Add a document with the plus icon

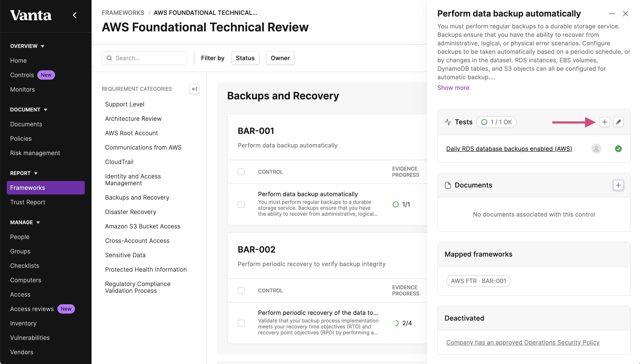618,185
